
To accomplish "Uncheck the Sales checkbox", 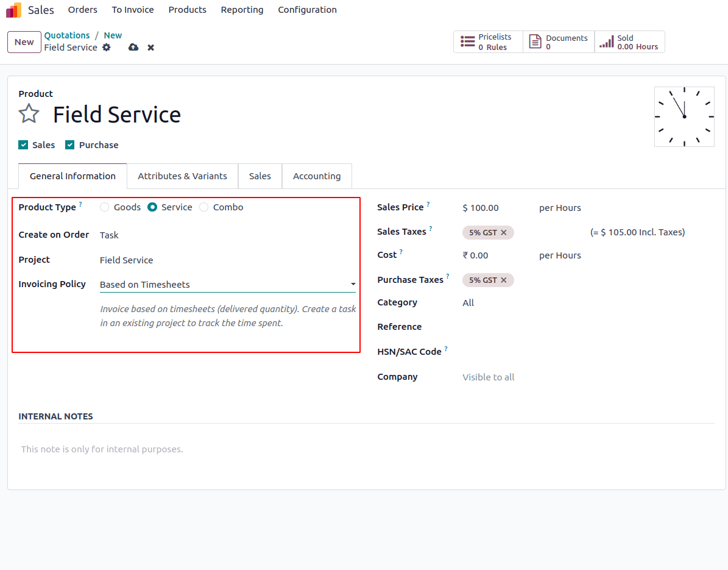I will [23, 145].
